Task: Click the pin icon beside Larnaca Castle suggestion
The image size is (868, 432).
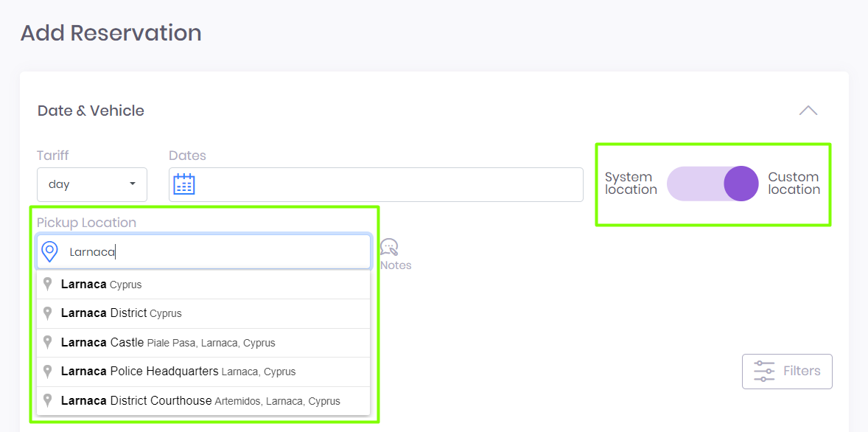Action: (x=48, y=342)
